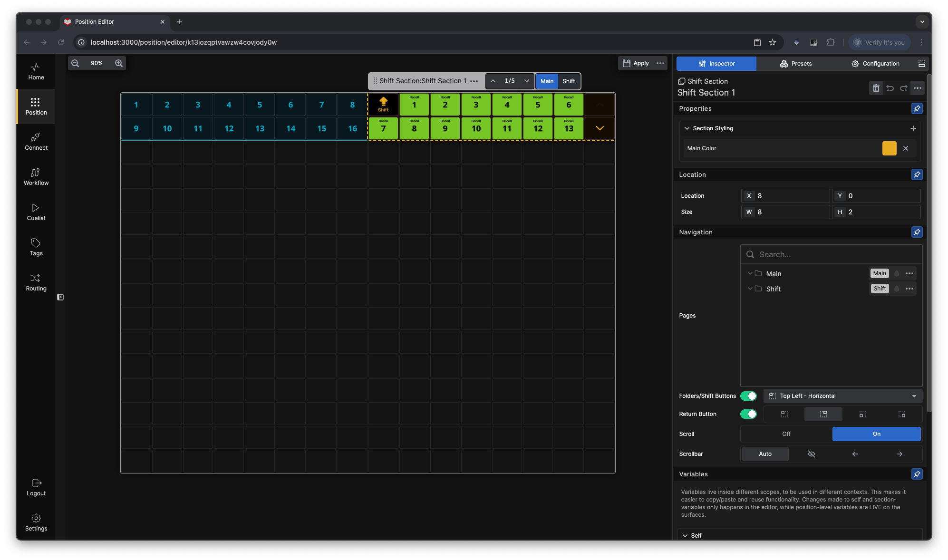Screen dimensions: 948x560
Task: Open the Top Left - Horizontal dropdown
Action: click(x=842, y=396)
